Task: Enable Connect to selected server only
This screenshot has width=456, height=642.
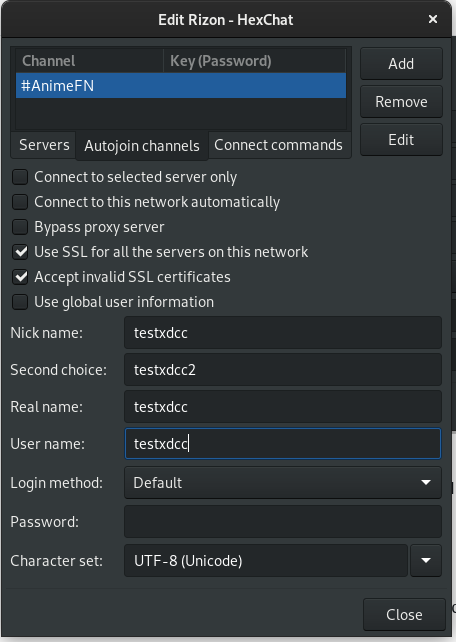Action: point(20,177)
